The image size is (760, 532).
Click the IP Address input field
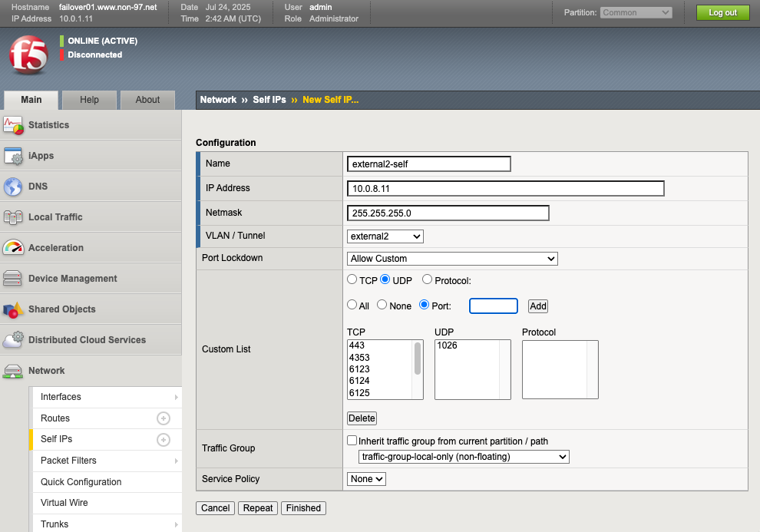(x=506, y=189)
